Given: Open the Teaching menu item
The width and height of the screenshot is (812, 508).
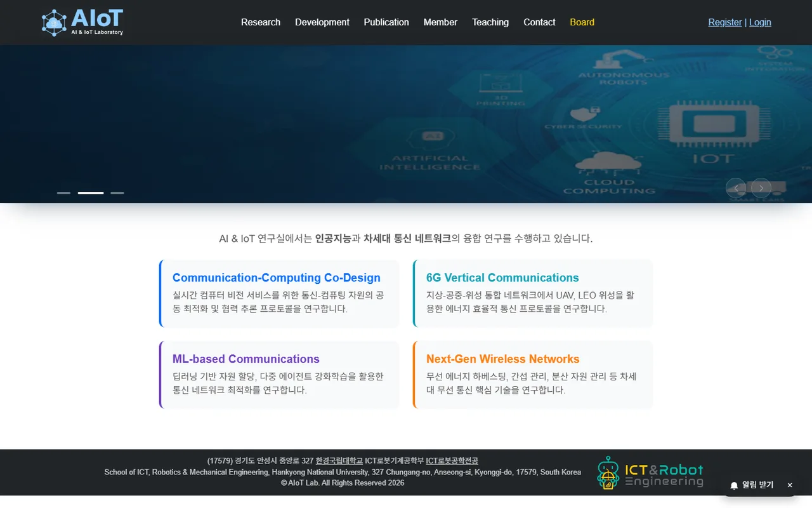Looking at the screenshot, I should tap(490, 22).
